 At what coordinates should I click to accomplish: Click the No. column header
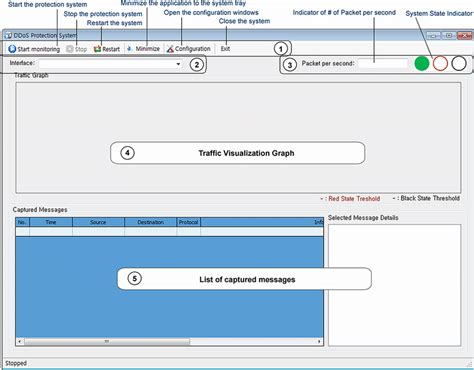pos(22,222)
